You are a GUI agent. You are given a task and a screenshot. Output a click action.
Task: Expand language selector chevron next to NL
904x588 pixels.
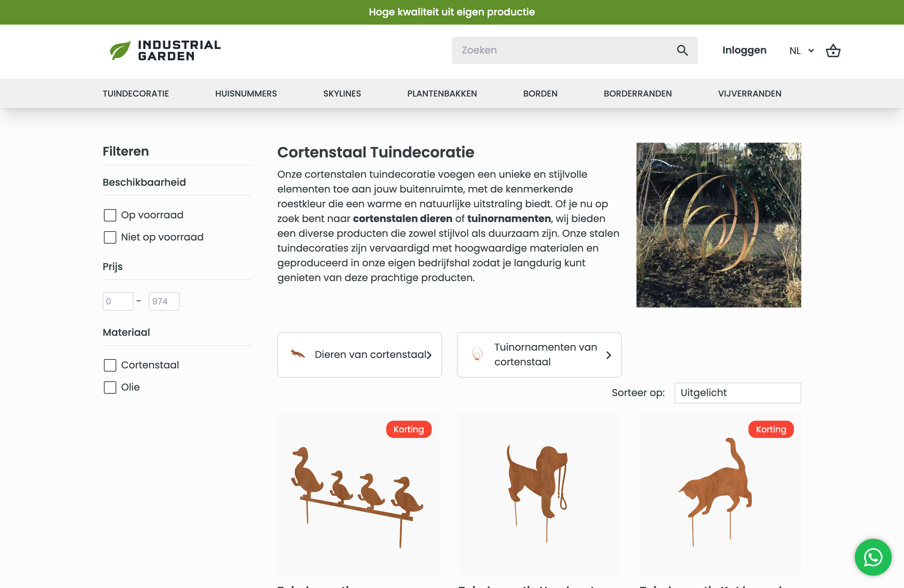tap(811, 51)
